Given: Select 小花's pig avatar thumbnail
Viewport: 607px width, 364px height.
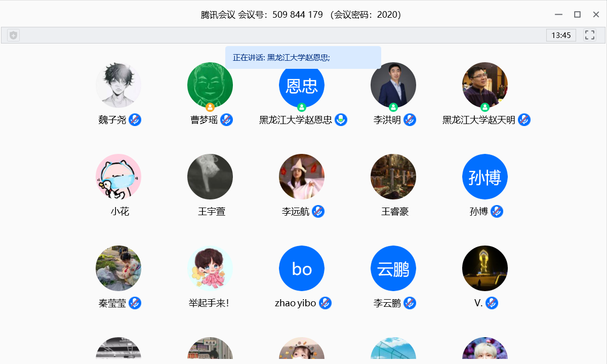Looking at the screenshot, I should (x=118, y=177).
